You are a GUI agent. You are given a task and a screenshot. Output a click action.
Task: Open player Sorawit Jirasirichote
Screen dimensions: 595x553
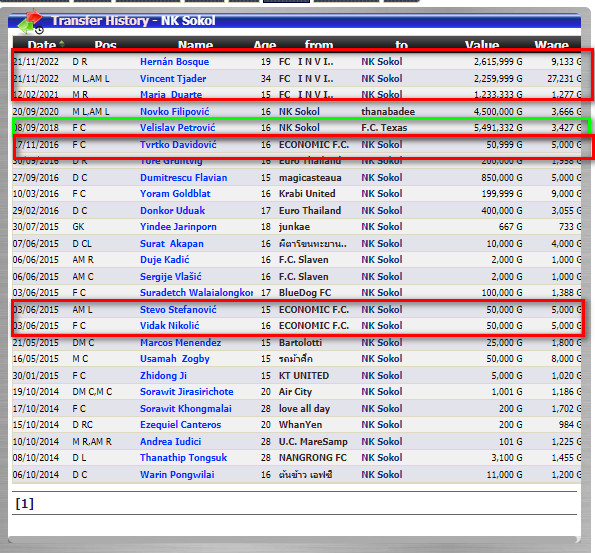coord(187,392)
